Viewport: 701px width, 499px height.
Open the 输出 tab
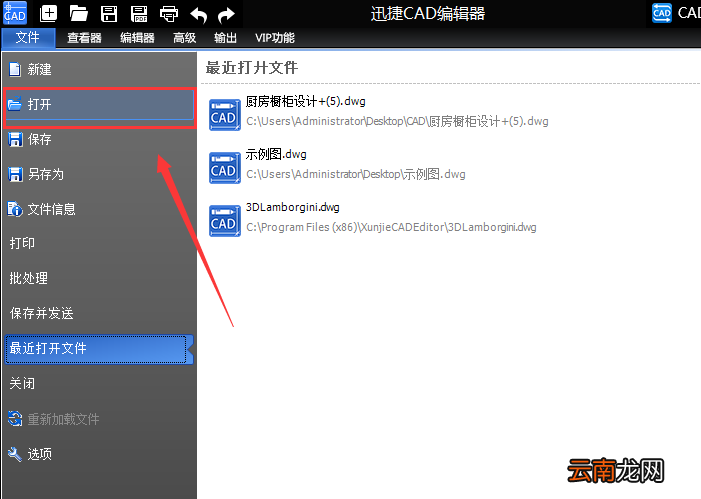(225, 38)
